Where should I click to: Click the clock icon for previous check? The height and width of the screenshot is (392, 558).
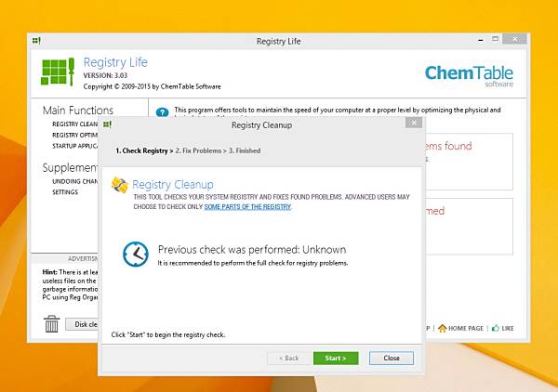136,255
